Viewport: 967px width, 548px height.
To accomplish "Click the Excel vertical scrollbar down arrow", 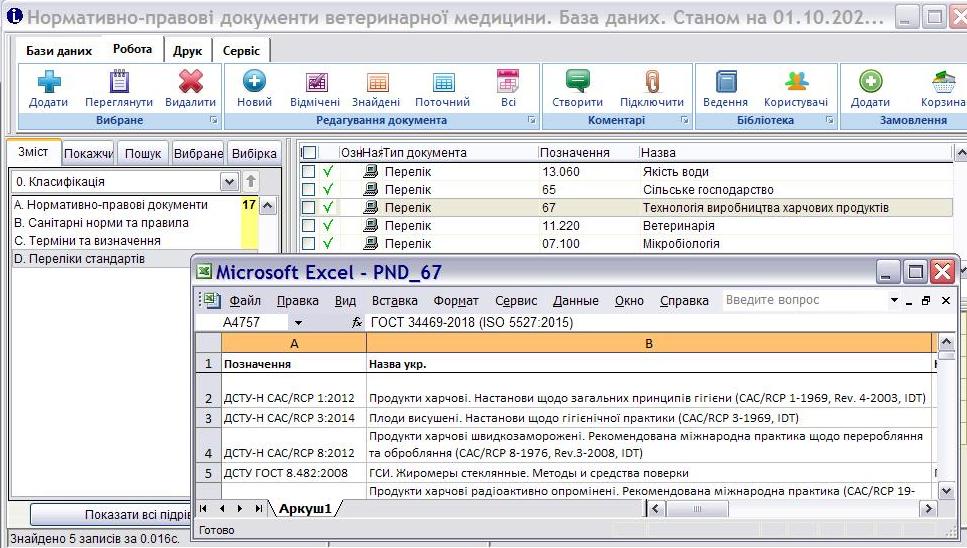I will pyautogui.click(x=947, y=491).
